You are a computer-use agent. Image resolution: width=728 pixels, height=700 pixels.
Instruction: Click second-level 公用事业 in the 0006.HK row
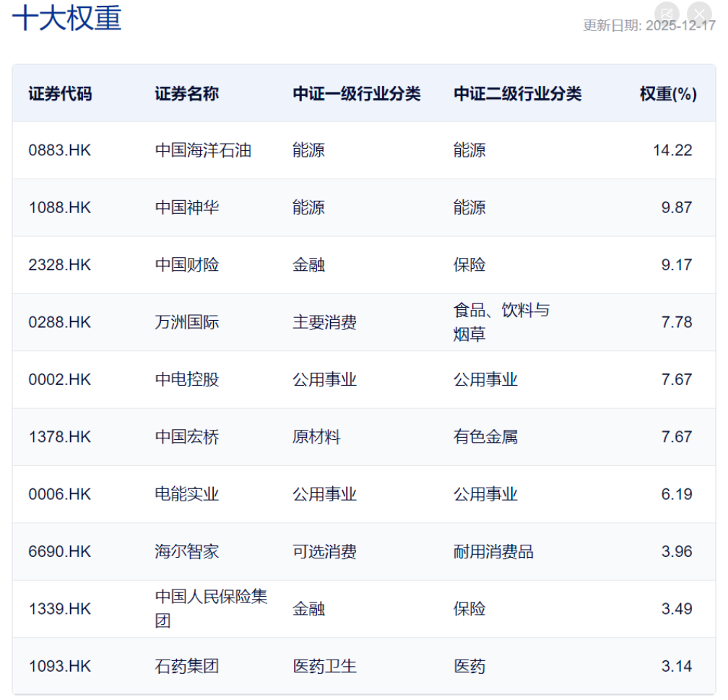(485, 494)
